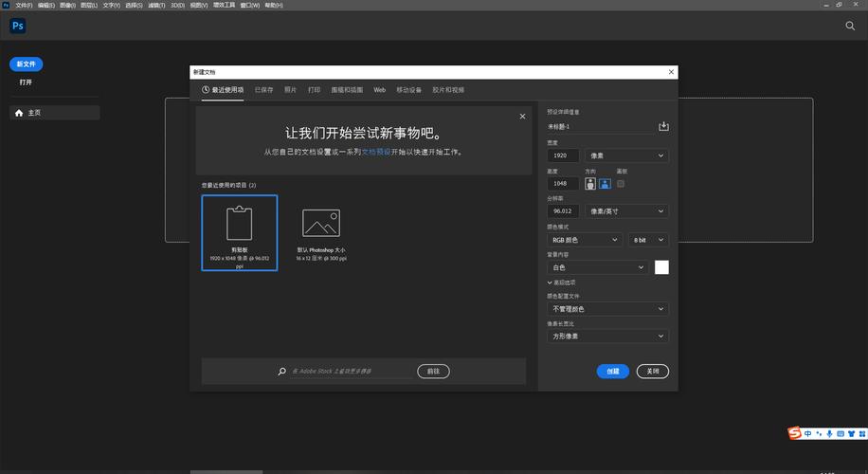Select the 默认 Photoshop 大小 preset thumbnail

[321, 232]
